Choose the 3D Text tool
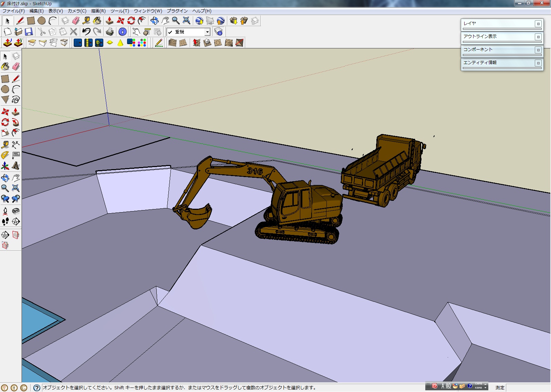 15,166
